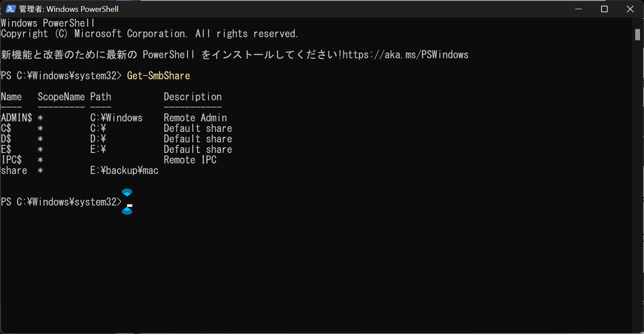Click the scrollbar down arrow

pos(638,329)
